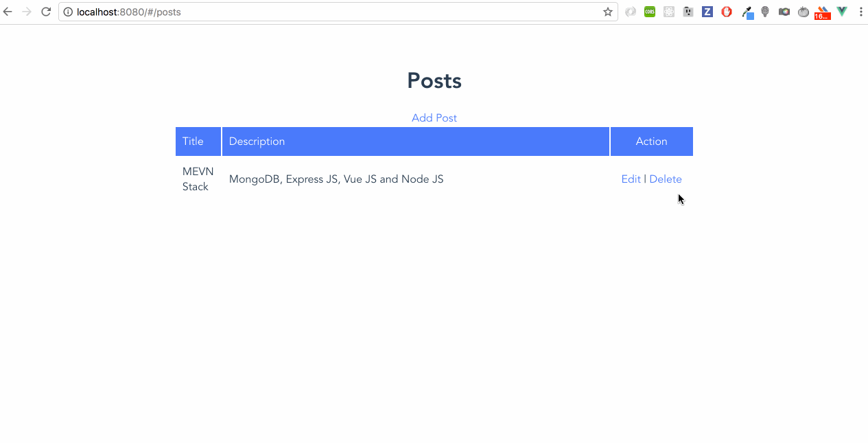Click the browser forward arrow
The image size is (868, 443).
tap(27, 12)
